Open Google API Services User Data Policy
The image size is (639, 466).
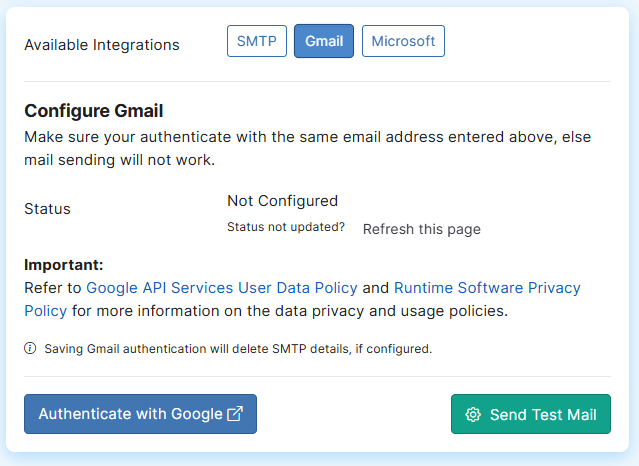point(222,288)
